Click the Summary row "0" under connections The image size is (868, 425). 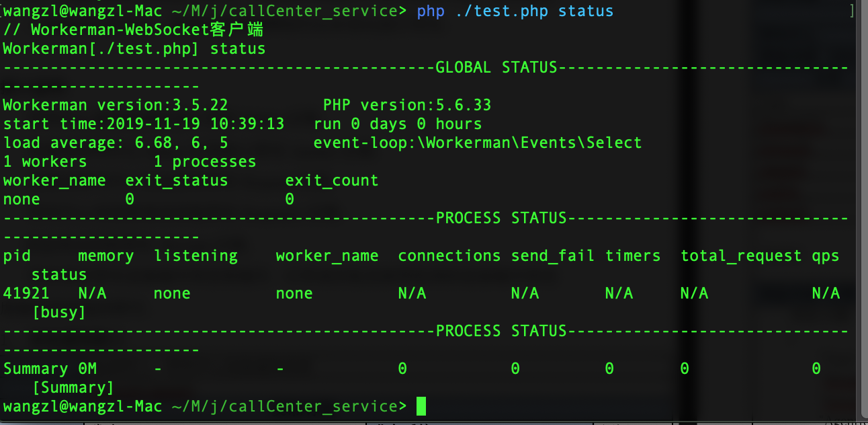tap(402, 369)
